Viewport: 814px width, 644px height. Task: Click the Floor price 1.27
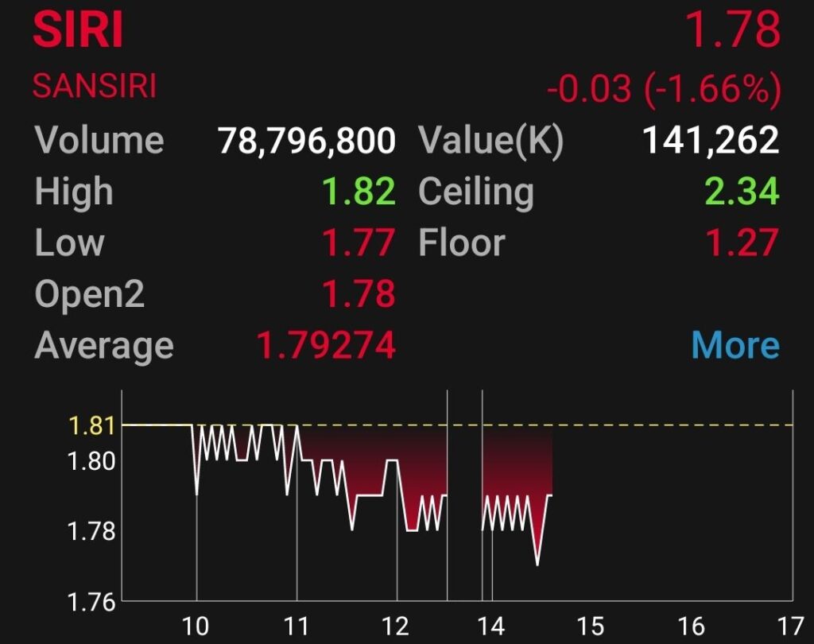742,242
